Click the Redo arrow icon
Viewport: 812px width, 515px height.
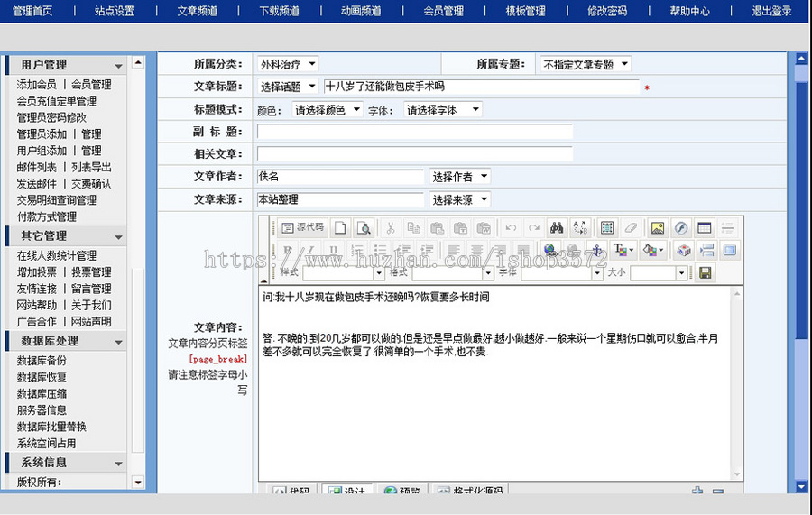click(x=534, y=228)
